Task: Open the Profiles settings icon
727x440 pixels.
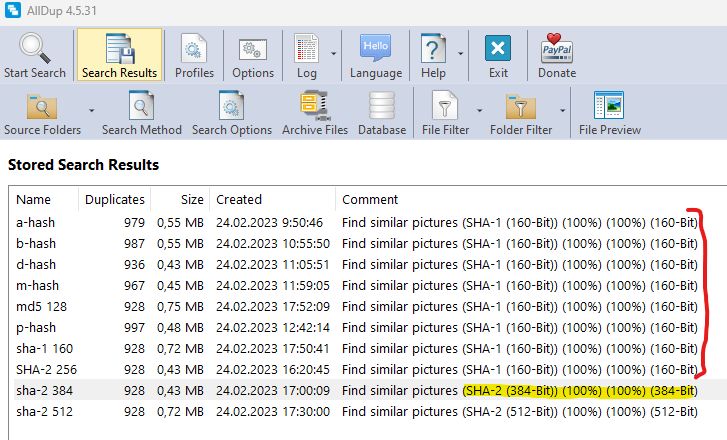Action: coord(194,48)
